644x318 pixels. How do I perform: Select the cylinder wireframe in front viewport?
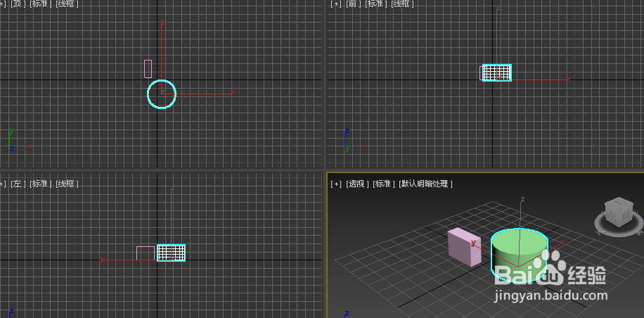click(497, 72)
